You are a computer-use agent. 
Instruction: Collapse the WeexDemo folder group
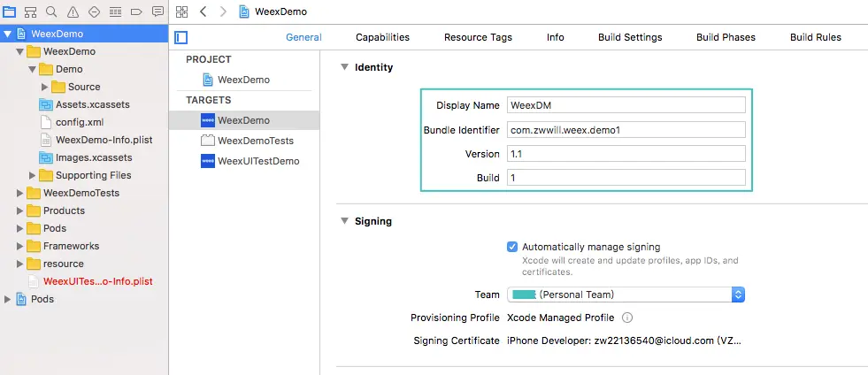point(20,51)
